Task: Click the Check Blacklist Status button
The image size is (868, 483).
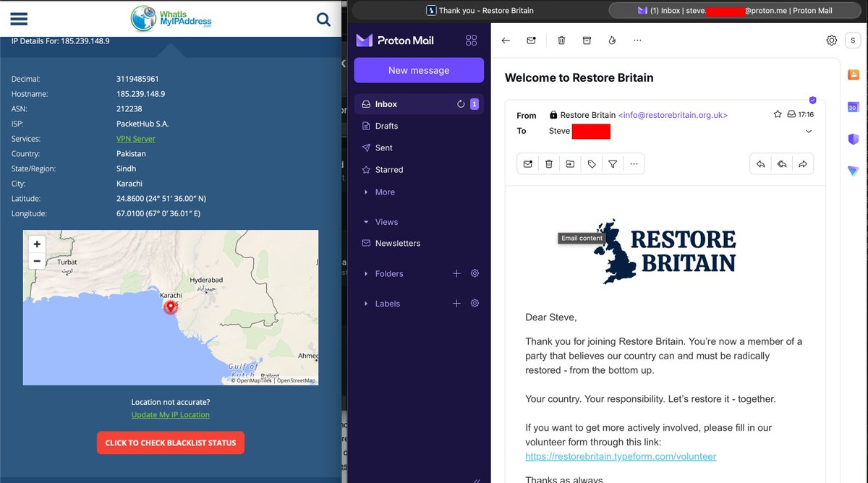Action: point(171,443)
